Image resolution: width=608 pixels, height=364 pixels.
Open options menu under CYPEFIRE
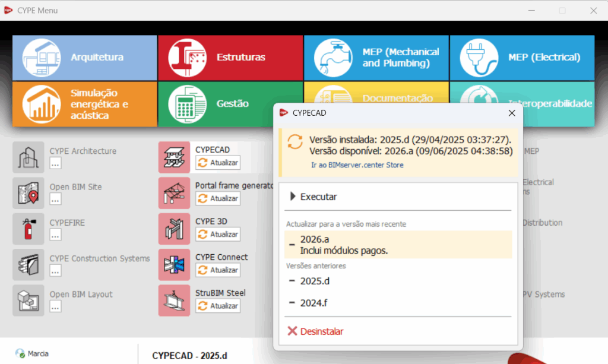[x=55, y=235]
